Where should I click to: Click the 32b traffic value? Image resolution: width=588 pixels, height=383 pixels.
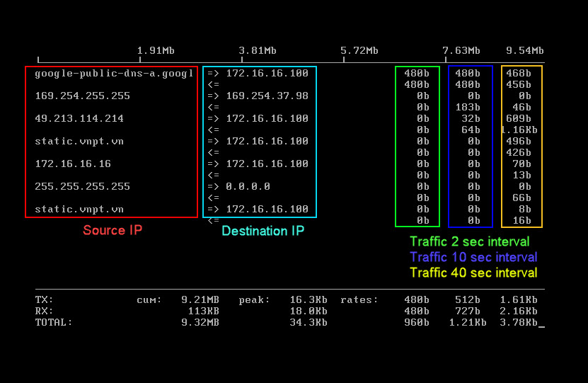click(x=471, y=118)
